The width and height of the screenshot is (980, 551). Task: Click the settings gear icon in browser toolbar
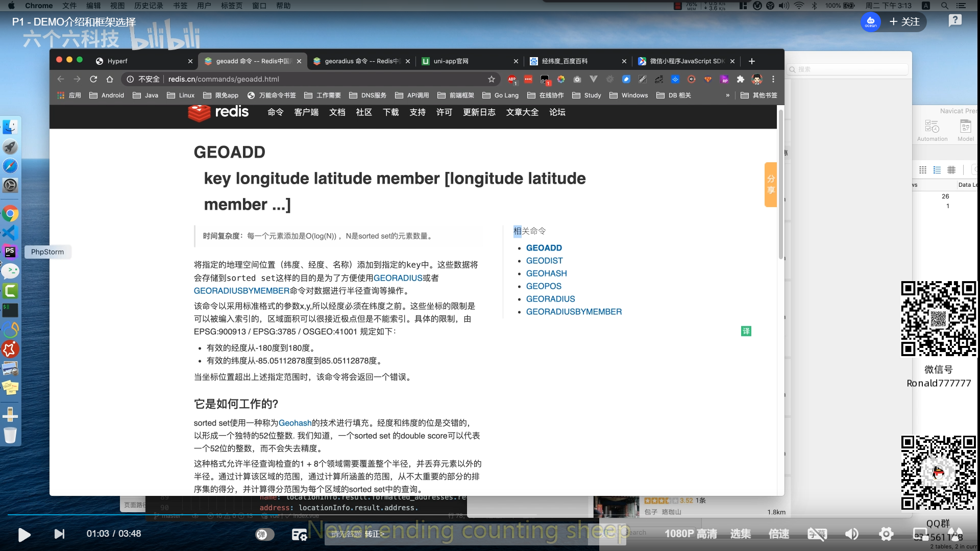point(611,80)
